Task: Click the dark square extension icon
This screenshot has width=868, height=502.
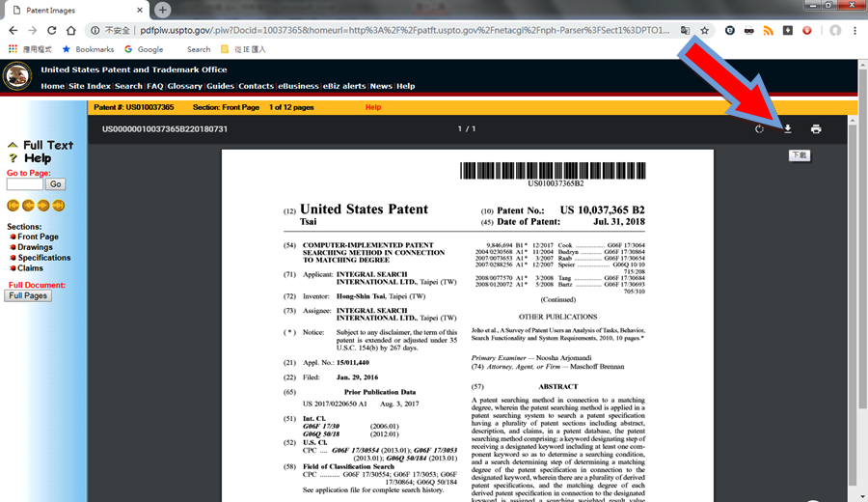Action: point(787,31)
